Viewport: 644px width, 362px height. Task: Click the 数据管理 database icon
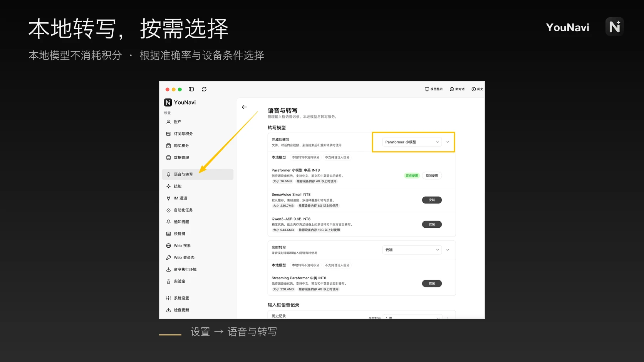168,158
